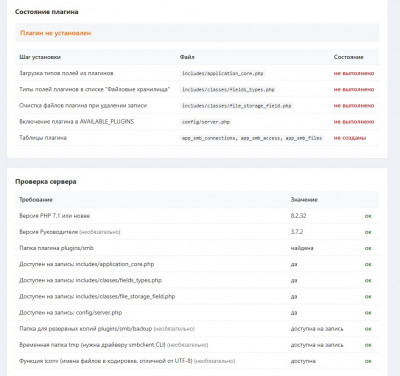Screen dimensions: 400x376
Task: Click "да" in the config/server.php writable row
Action: click(294, 313)
